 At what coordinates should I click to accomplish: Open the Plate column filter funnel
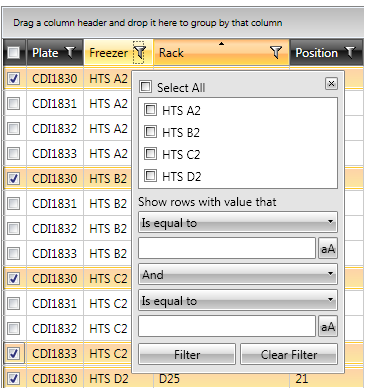pos(70,52)
